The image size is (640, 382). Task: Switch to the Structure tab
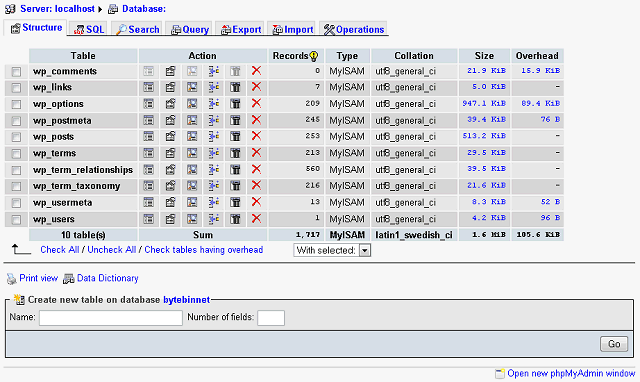point(36,28)
